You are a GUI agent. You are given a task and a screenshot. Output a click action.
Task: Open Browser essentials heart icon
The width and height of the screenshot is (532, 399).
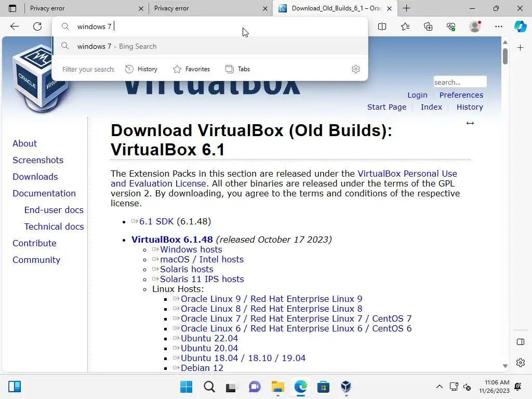(451, 26)
